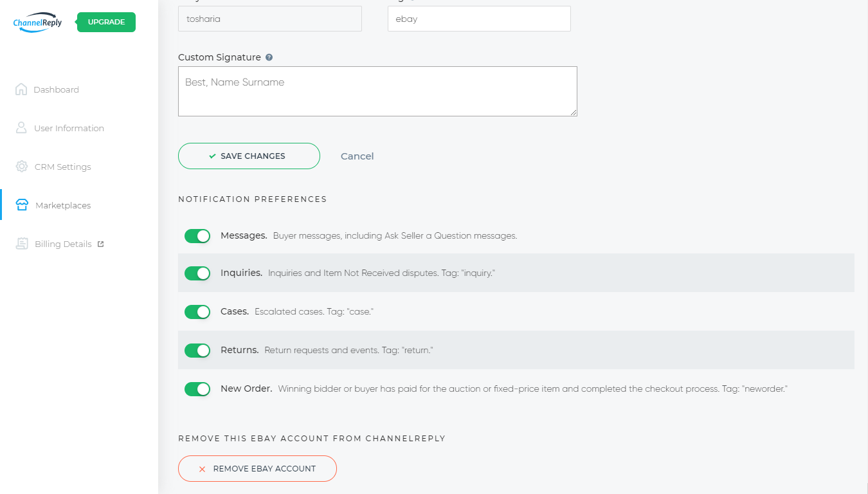This screenshot has width=868, height=494.
Task: Click 'Remove this eBay account from ChannelReply' heading
Action: click(x=312, y=438)
